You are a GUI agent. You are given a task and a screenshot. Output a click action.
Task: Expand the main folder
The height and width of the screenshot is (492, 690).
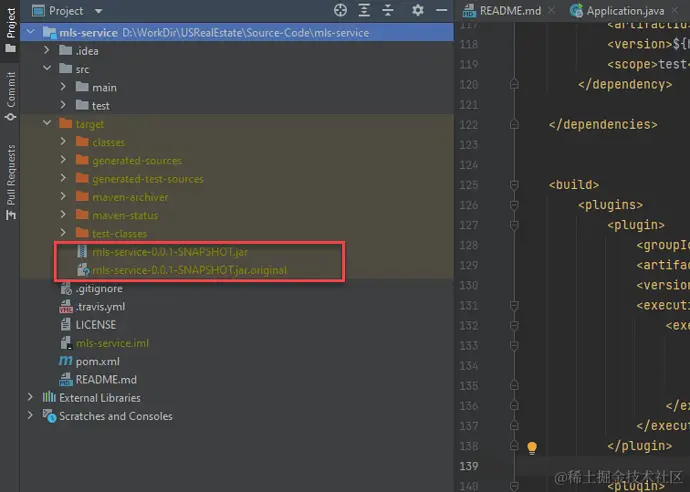[x=63, y=87]
